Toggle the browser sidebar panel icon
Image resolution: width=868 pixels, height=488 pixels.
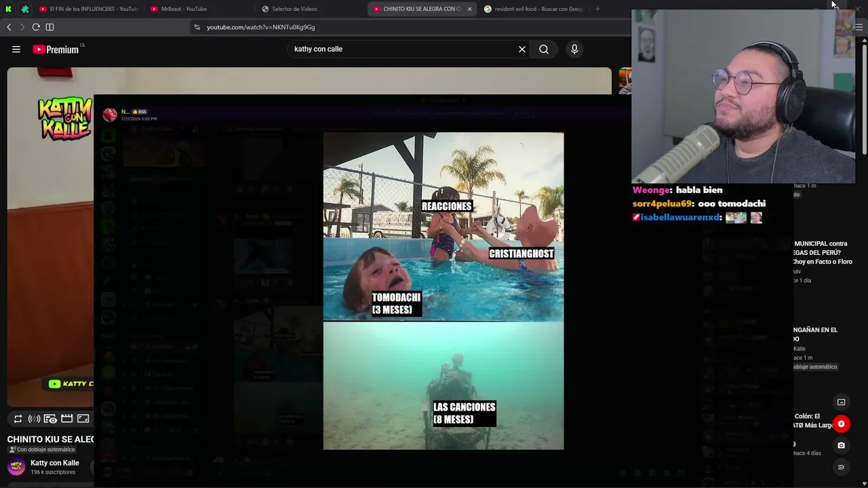50,27
